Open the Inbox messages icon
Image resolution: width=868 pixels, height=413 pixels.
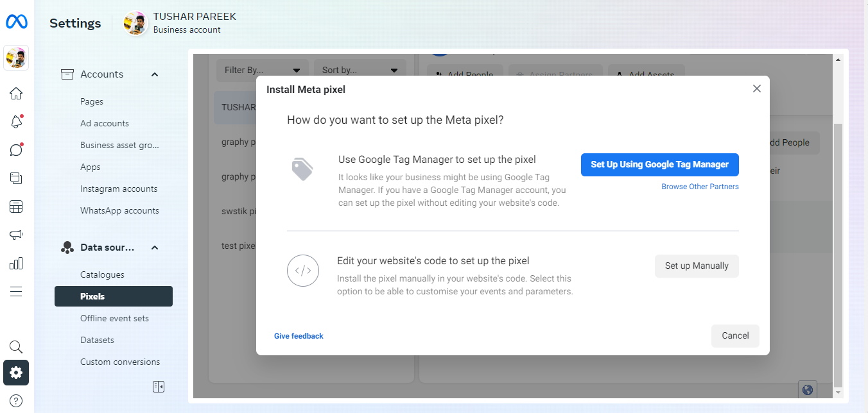15,149
